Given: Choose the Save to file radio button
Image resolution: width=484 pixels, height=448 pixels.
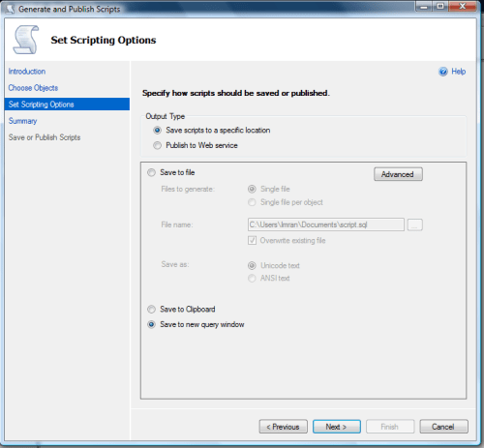Looking at the screenshot, I should [151, 172].
